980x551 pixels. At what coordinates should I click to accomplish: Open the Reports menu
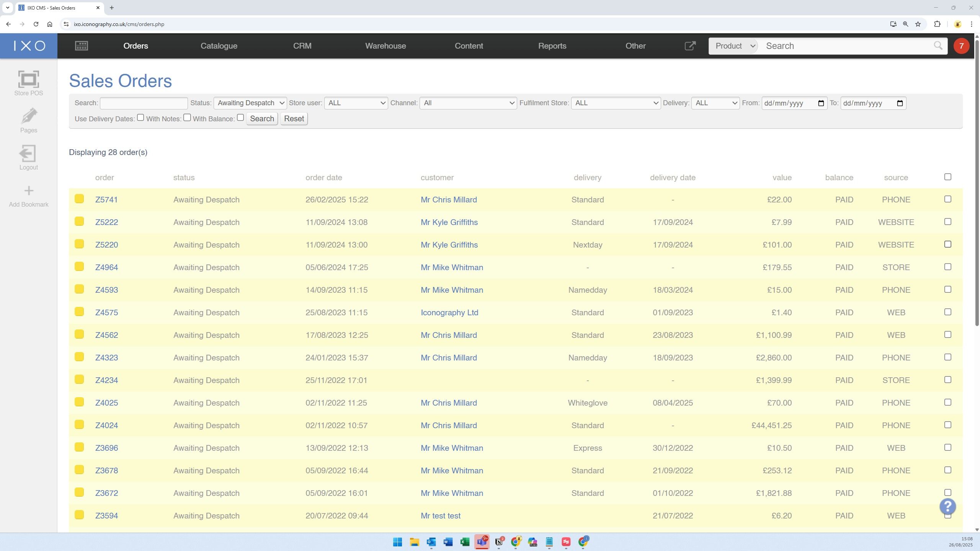552,46
